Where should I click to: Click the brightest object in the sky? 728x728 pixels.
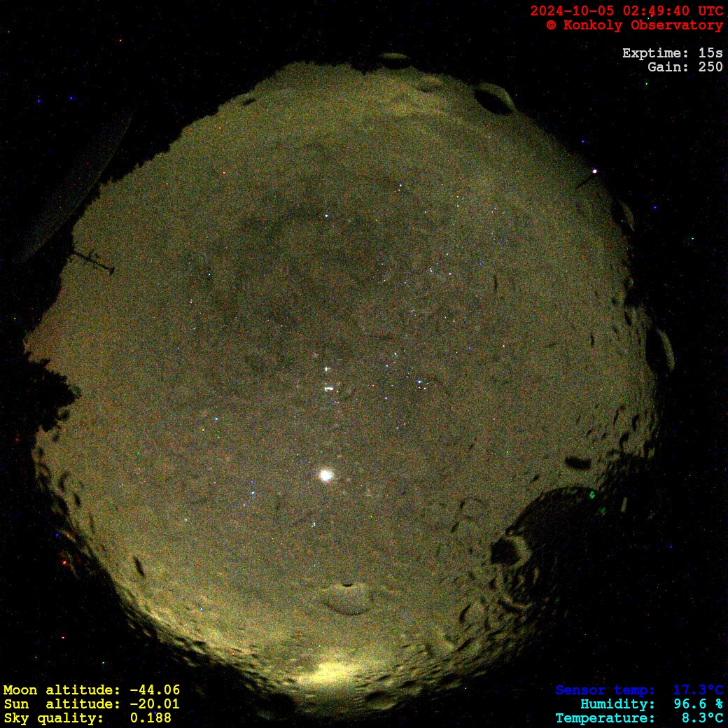325,475
